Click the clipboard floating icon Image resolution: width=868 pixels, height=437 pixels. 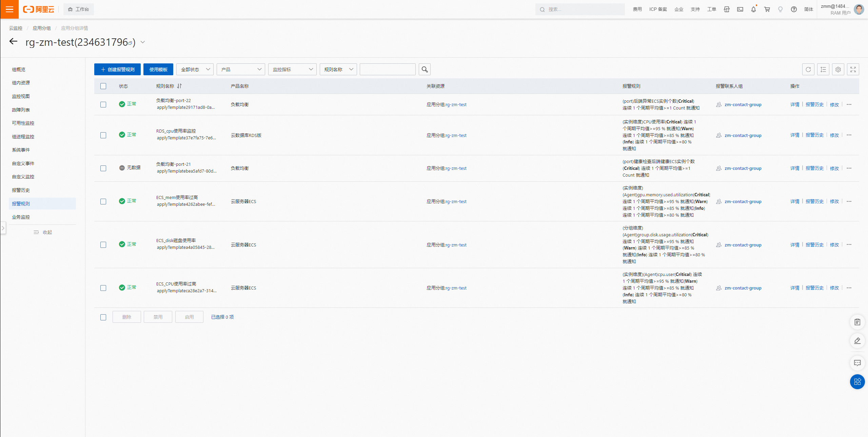point(857,322)
